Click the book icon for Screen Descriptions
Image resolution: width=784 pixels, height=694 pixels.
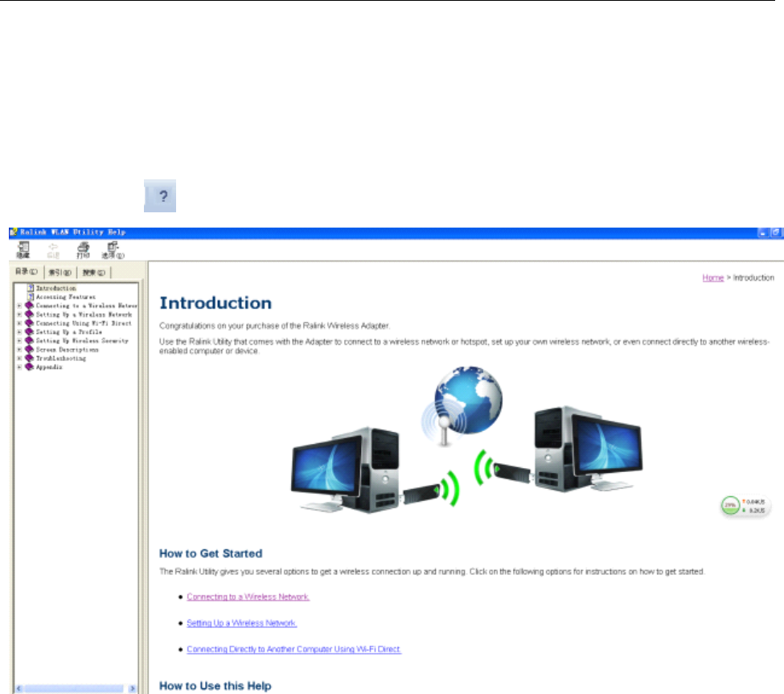[29, 350]
